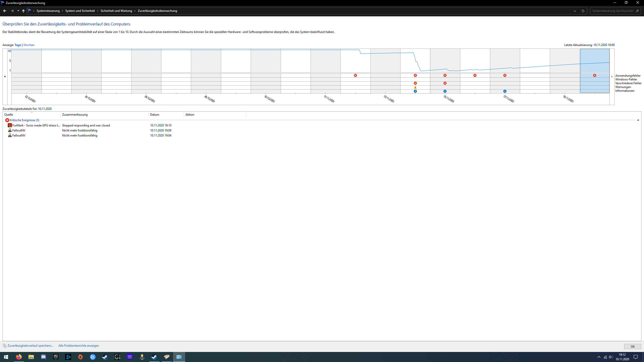Screen dimensions: 644x362
Task: Select the FurMark critical event row
Action: 36,125
